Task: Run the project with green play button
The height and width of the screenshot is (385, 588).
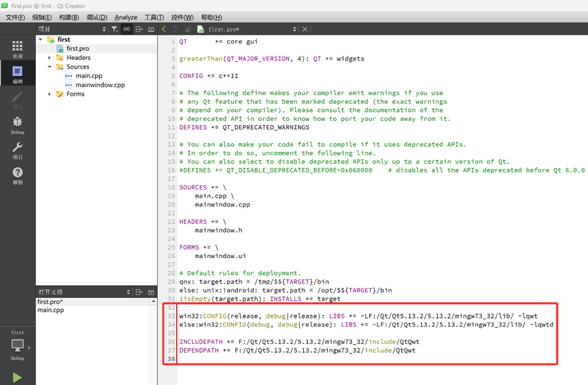Action: click(x=17, y=378)
